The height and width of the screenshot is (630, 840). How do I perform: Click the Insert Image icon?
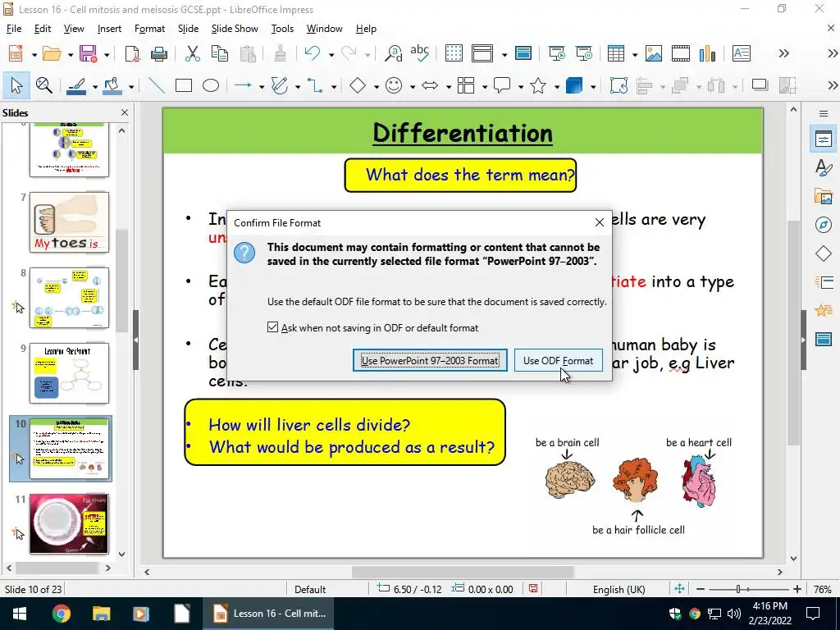[x=654, y=53]
